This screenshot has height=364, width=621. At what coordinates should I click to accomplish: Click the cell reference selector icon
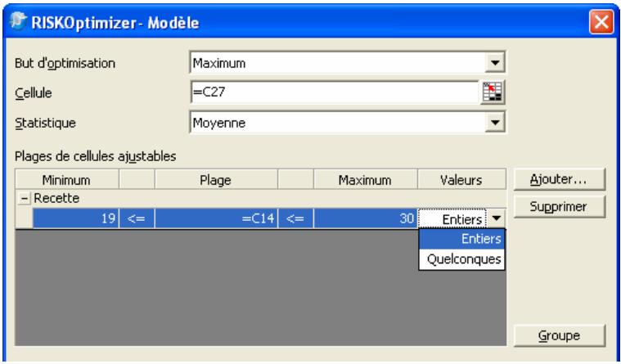(493, 92)
